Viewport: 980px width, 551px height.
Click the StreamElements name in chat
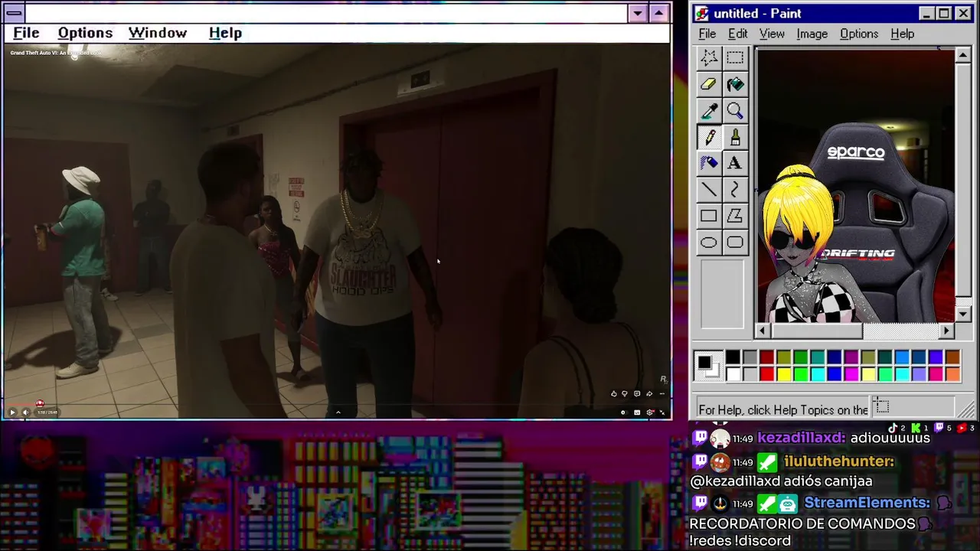(x=867, y=503)
